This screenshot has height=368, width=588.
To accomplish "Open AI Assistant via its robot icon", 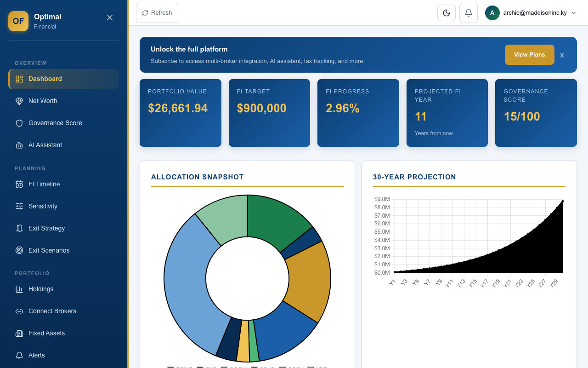I will [x=19, y=145].
